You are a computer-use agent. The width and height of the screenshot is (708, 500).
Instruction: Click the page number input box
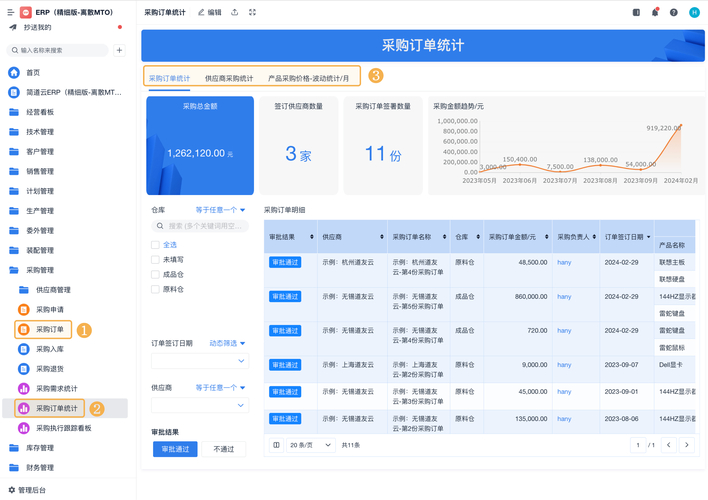pos(638,445)
